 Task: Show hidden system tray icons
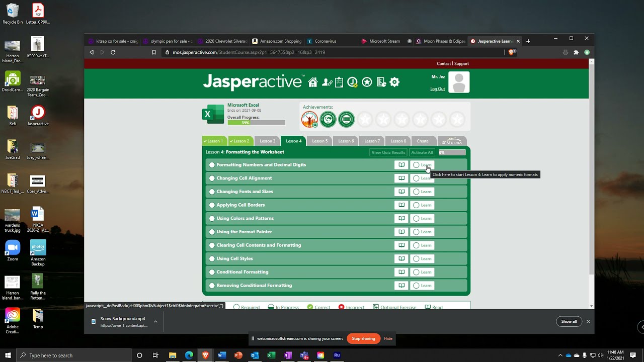coord(560,355)
